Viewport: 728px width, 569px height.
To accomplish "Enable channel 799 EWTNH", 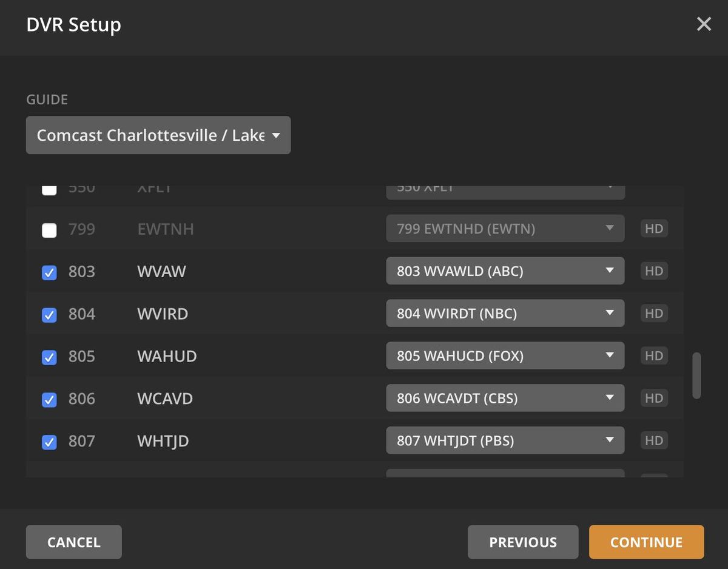I will (49, 230).
